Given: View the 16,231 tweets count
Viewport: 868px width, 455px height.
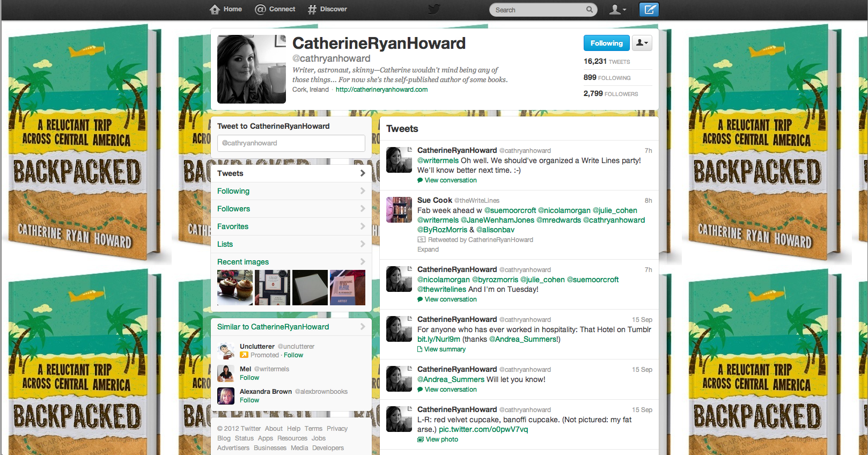Looking at the screenshot, I should [607, 62].
